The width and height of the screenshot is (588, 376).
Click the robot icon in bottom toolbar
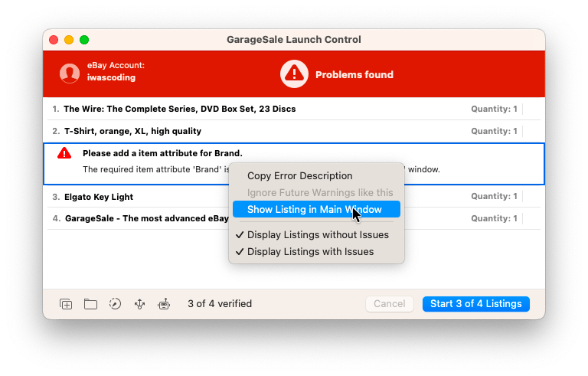click(164, 304)
